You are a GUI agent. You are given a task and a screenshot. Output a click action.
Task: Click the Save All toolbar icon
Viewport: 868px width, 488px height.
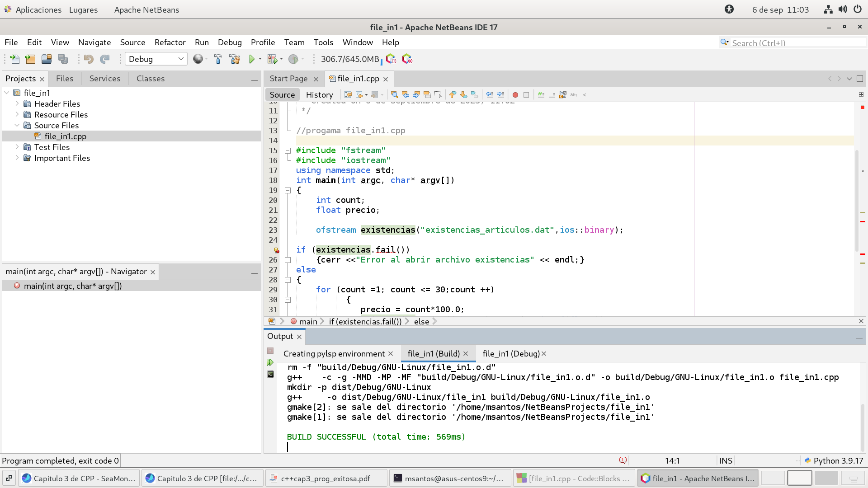(x=63, y=59)
